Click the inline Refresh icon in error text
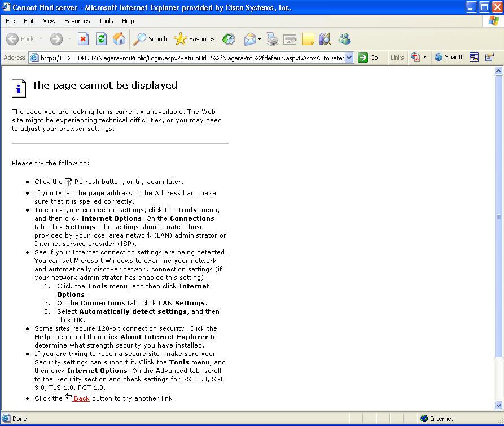 [x=68, y=182]
